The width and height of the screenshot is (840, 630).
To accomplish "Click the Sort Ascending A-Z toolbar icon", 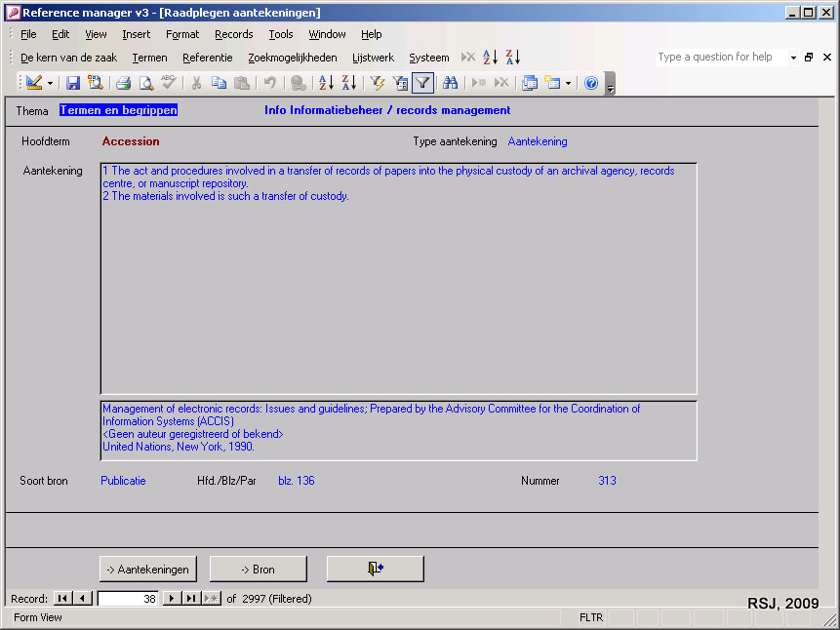I will coord(326,83).
